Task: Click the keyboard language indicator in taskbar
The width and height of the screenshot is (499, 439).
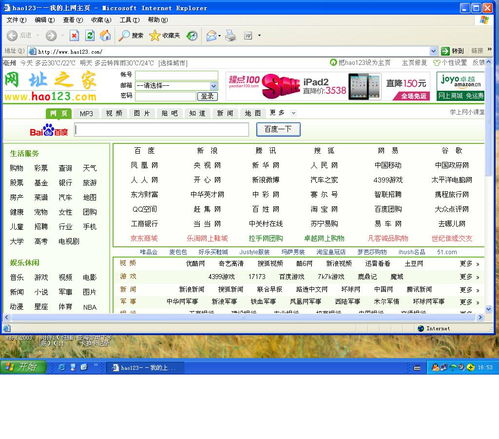Action: (417, 368)
